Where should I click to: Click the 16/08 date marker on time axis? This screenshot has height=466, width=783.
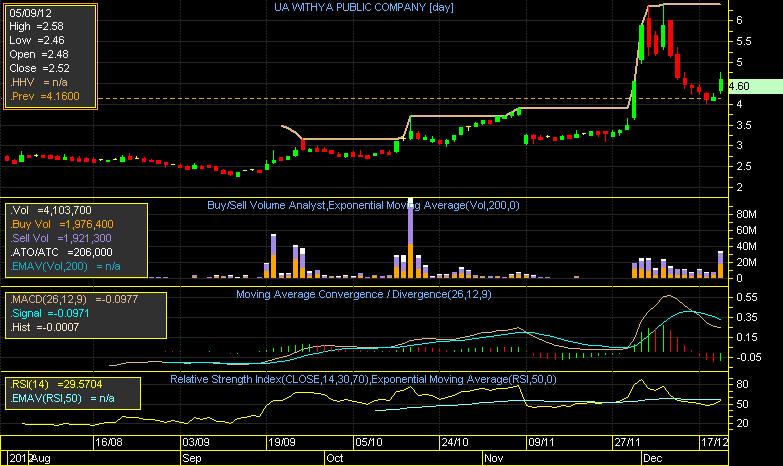coord(109,442)
